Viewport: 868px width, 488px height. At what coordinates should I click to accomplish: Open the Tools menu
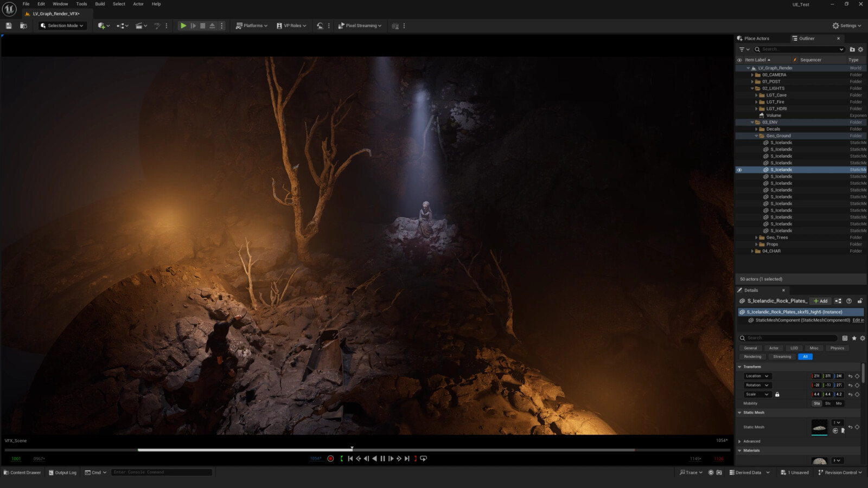[x=81, y=4]
